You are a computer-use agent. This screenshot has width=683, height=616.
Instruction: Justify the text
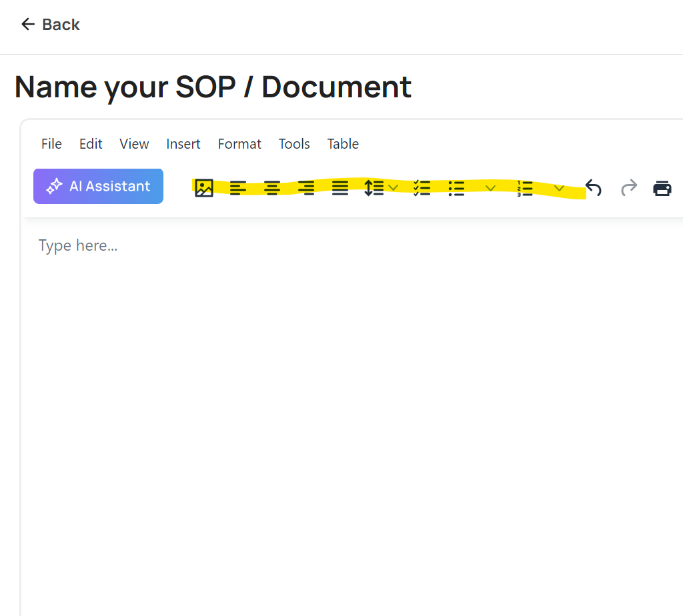[x=340, y=188]
